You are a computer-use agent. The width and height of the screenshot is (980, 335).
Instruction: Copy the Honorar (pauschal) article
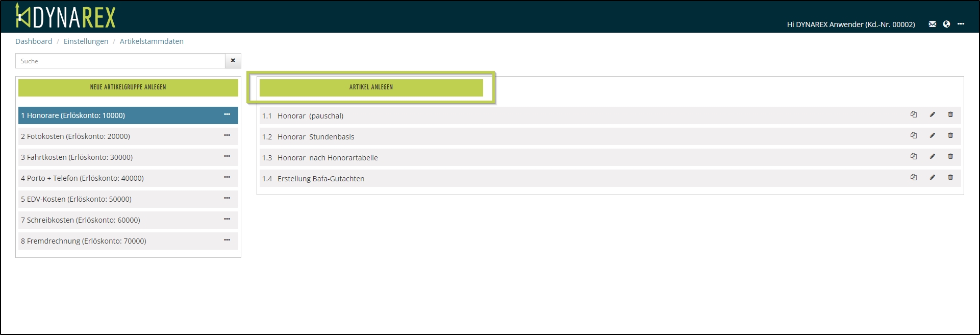[x=914, y=115]
